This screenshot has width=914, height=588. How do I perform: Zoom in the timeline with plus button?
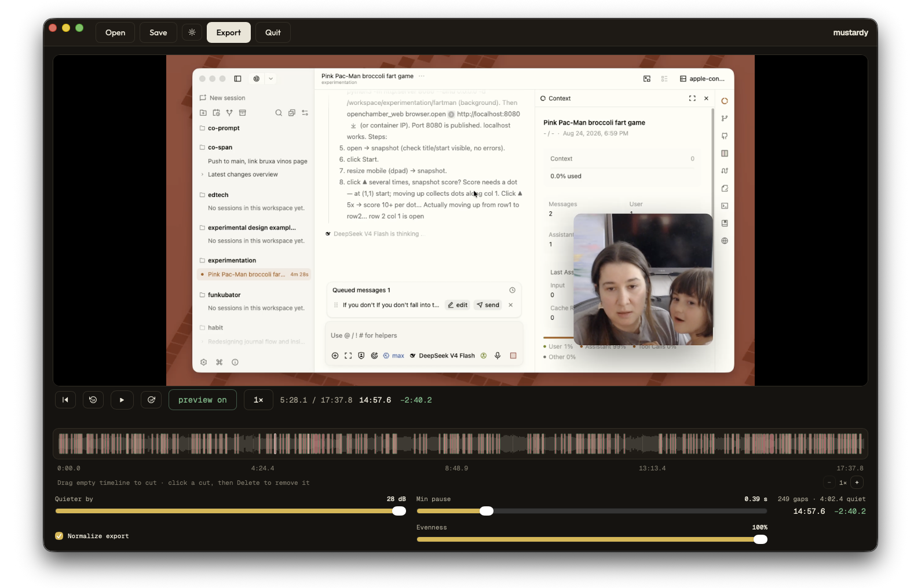857,483
